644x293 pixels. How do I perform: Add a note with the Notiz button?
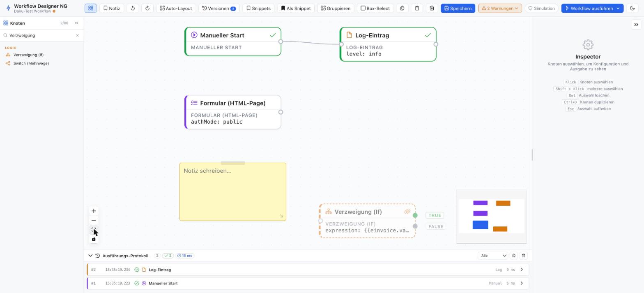pyautogui.click(x=112, y=8)
